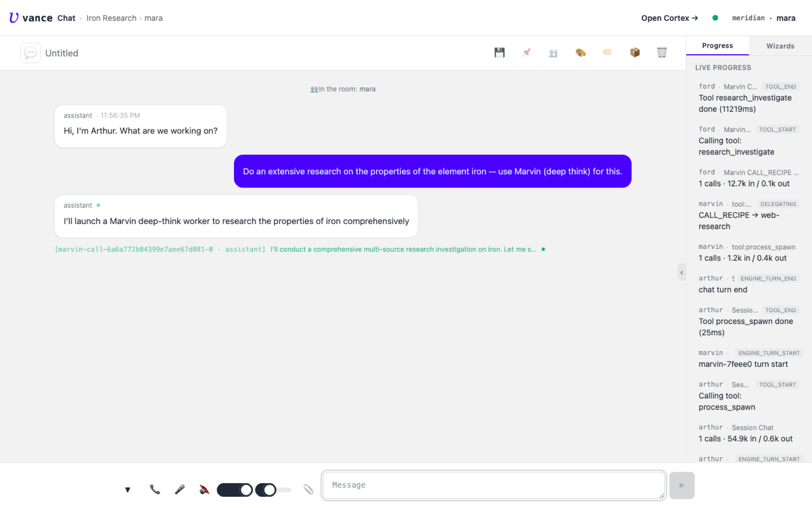Pin this chat with the pushpin icon

(527, 52)
